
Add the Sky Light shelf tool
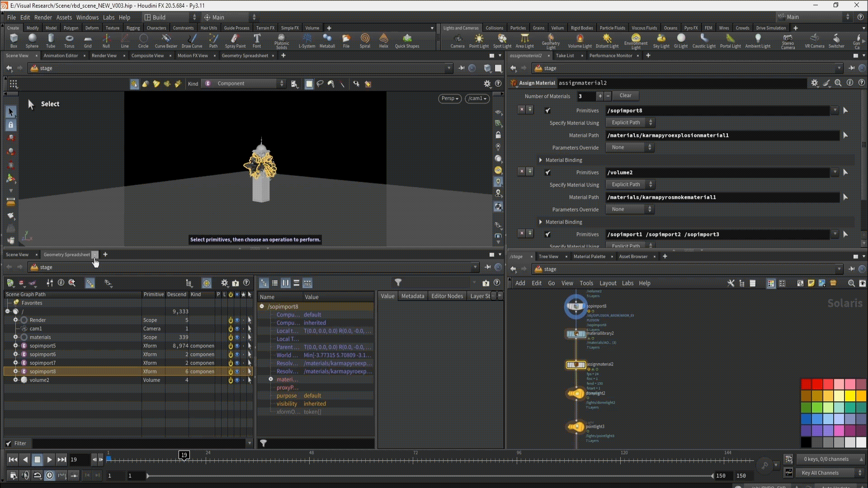point(661,40)
